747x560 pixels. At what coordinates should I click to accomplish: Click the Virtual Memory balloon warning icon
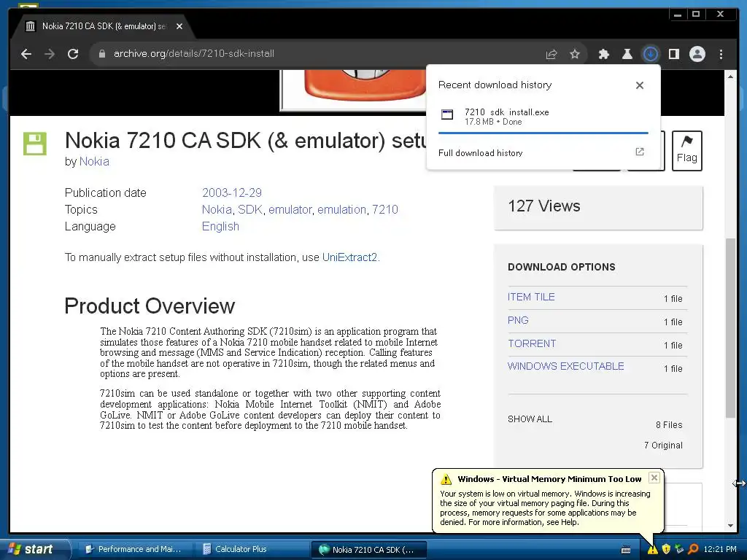click(x=446, y=479)
